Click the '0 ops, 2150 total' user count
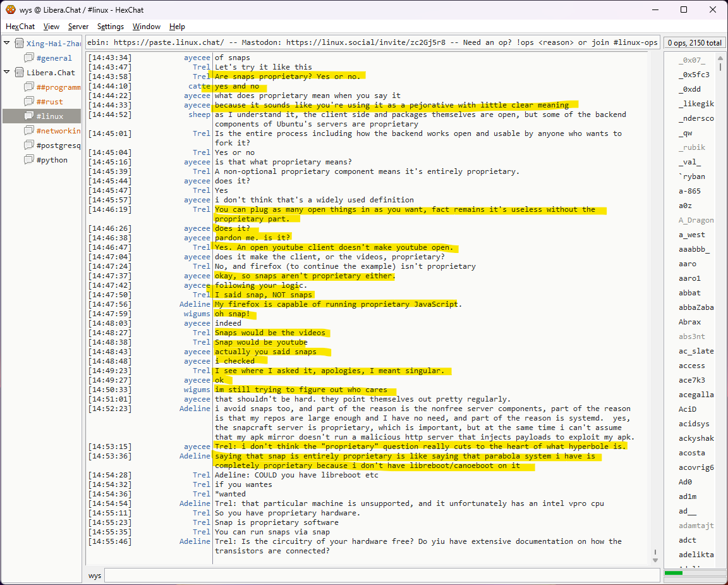 tap(694, 43)
